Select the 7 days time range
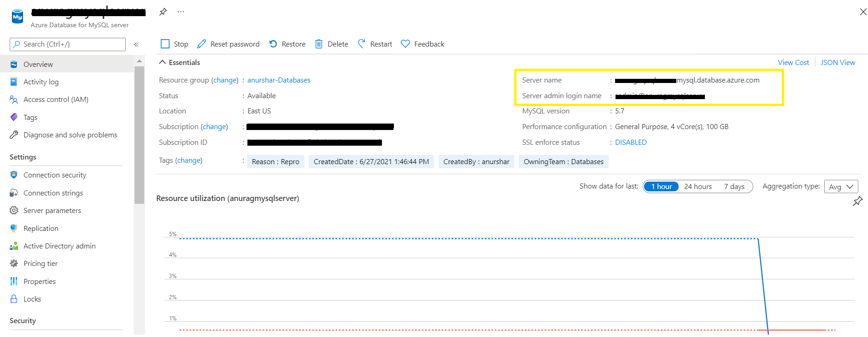Viewport: 868px width, 337px height. [x=734, y=186]
